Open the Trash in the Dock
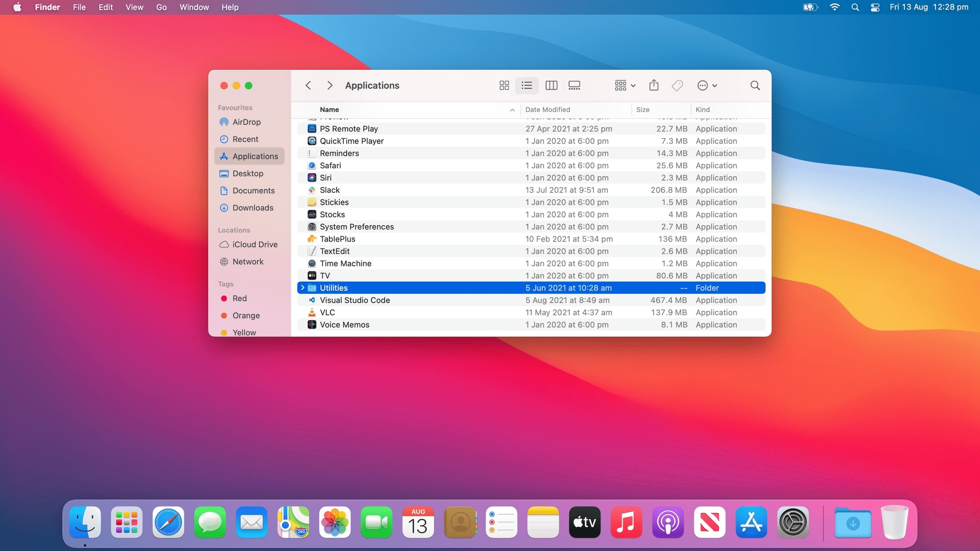 894,522
